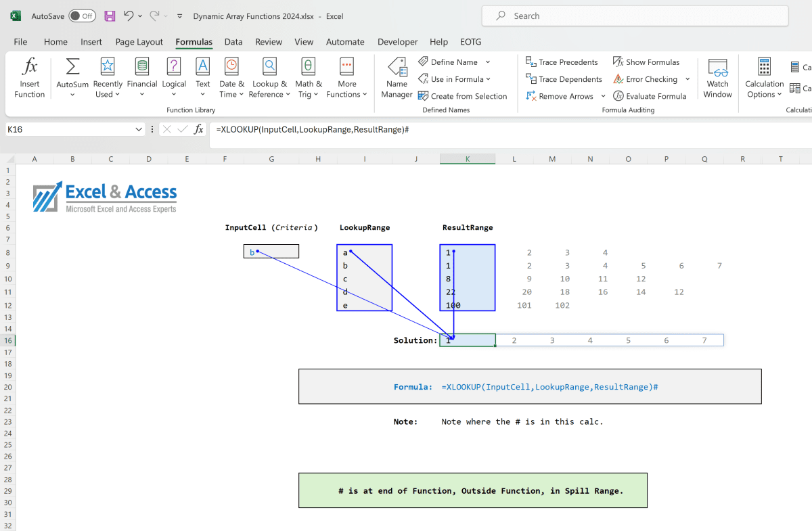
Task: Open the Developer tab
Action: point(397,41)
